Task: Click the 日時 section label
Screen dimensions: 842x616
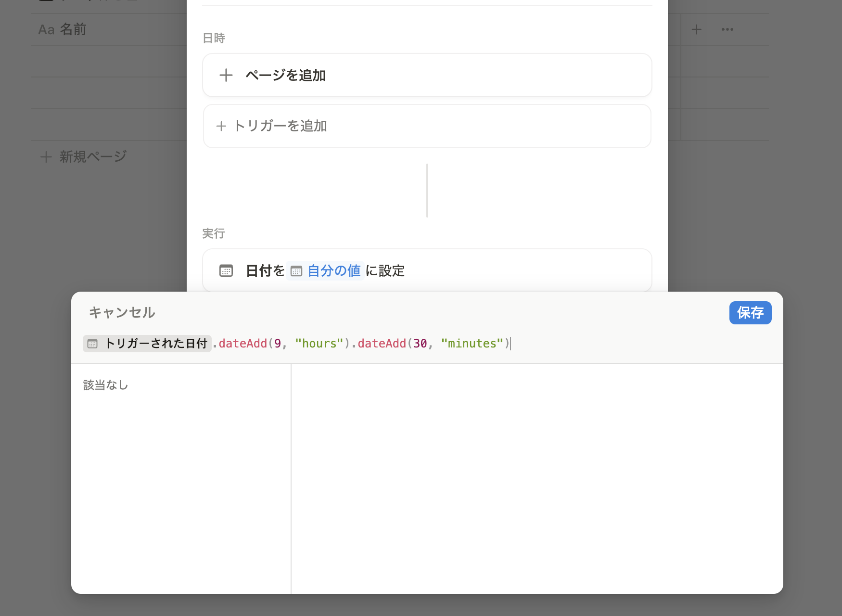Action: (214, 38)
